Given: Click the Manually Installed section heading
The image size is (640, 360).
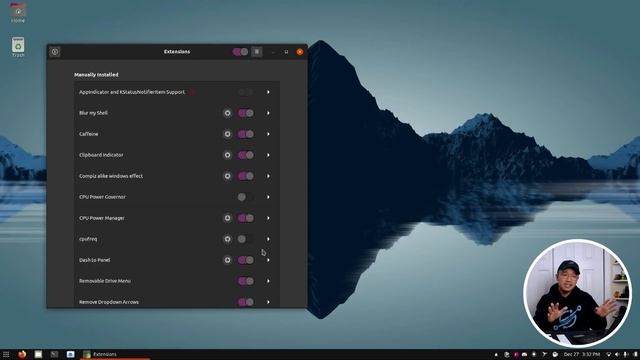Looking at the screenshot, I should (x=96, y=75).
